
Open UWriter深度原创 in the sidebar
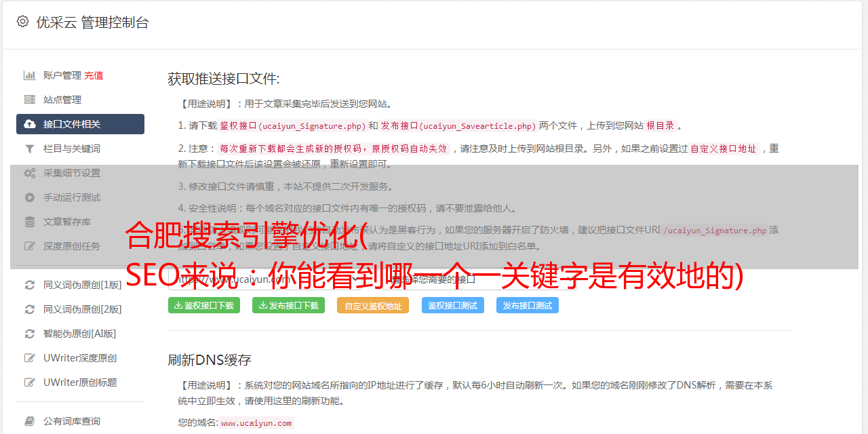tap(80, 358)
